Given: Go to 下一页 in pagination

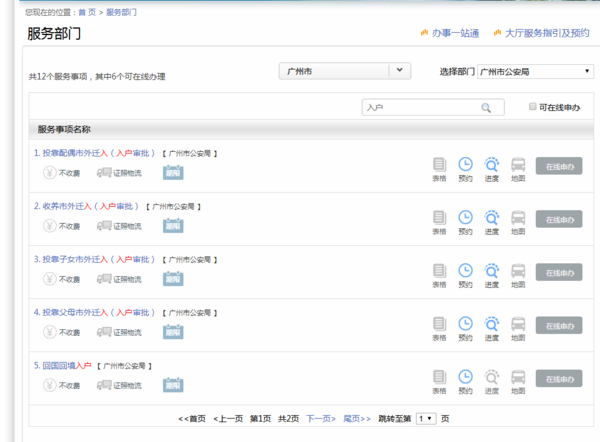Looking at the screenshot, I should [x=321, y=418].
